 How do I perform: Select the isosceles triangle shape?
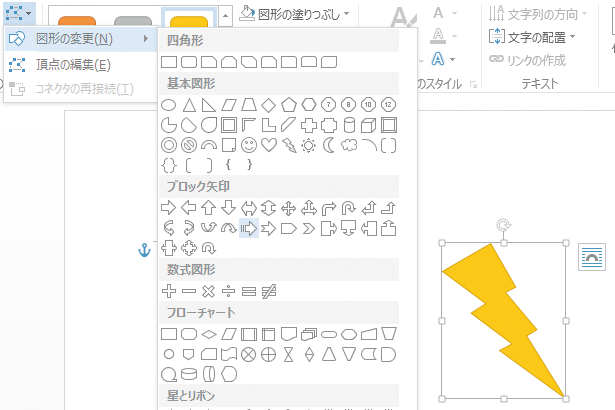click(189, 105)
